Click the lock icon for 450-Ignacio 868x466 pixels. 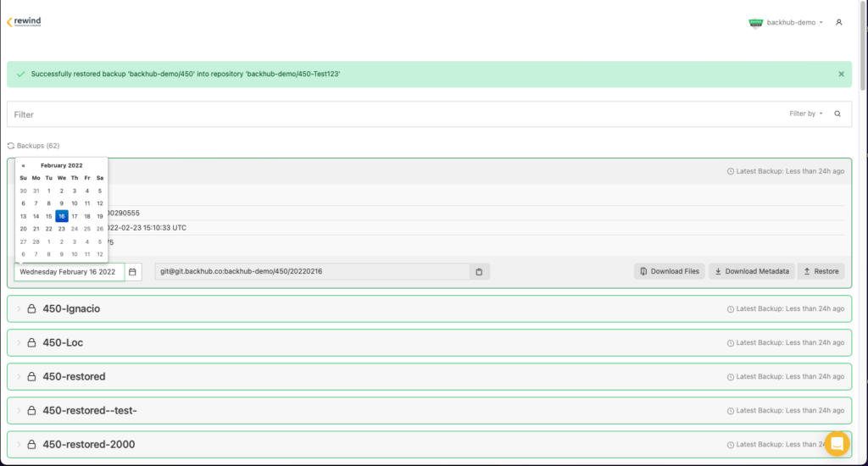(31, 308)
